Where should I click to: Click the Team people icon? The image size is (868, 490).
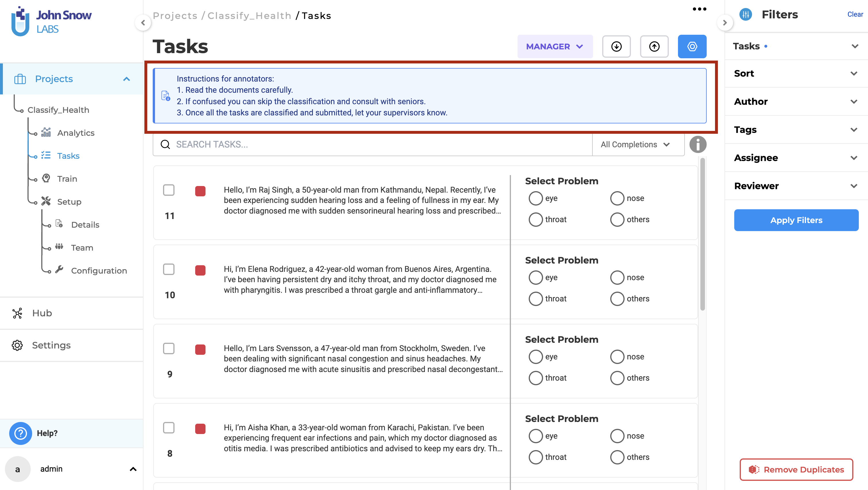59,247
